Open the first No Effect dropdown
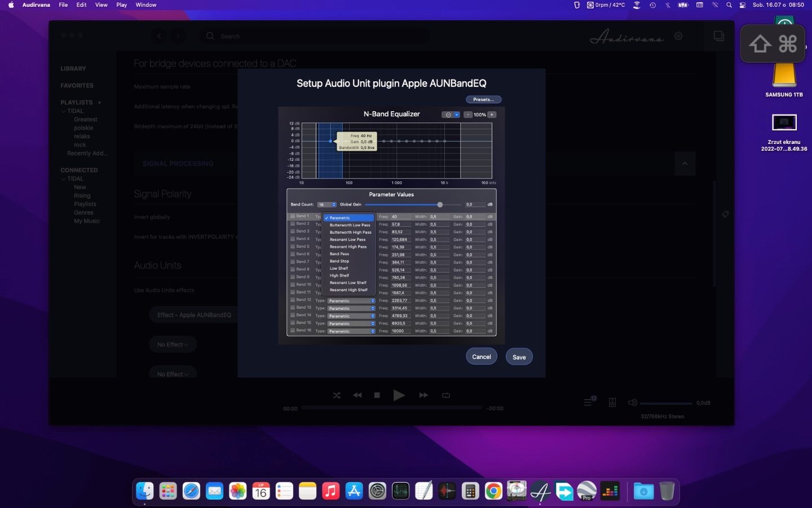 click(x=173, y=344)
